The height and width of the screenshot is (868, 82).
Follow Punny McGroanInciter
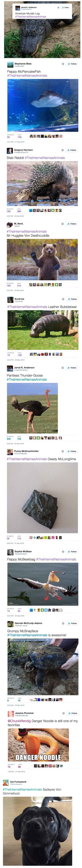(72, 451)
